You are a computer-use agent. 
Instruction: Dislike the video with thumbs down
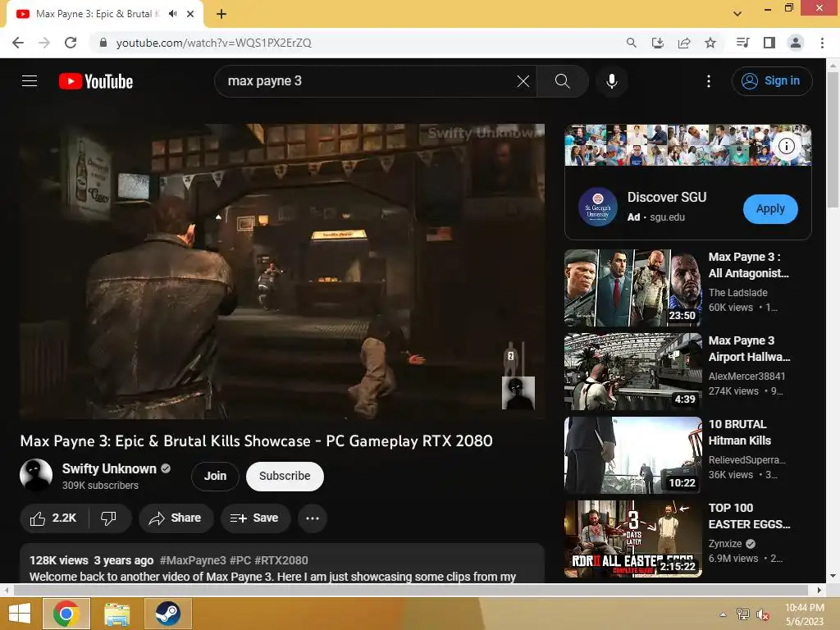[109, 518]
